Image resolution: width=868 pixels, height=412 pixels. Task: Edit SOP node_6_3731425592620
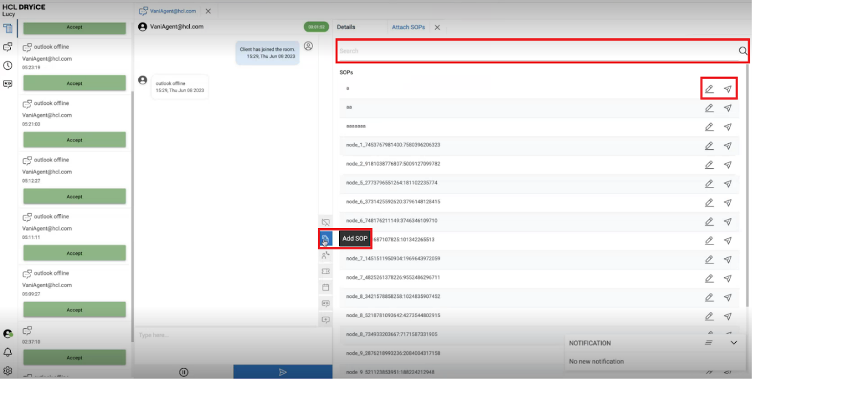(x=709, y=202)
